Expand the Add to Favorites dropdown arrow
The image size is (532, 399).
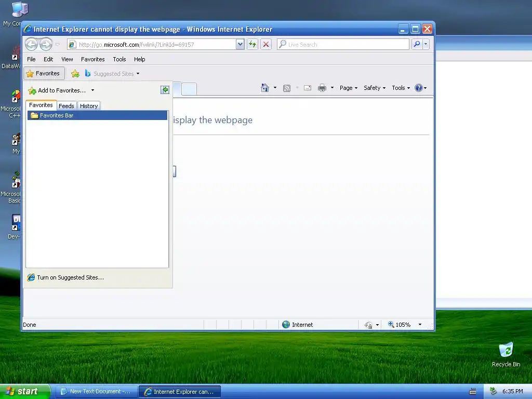[92, 90]
